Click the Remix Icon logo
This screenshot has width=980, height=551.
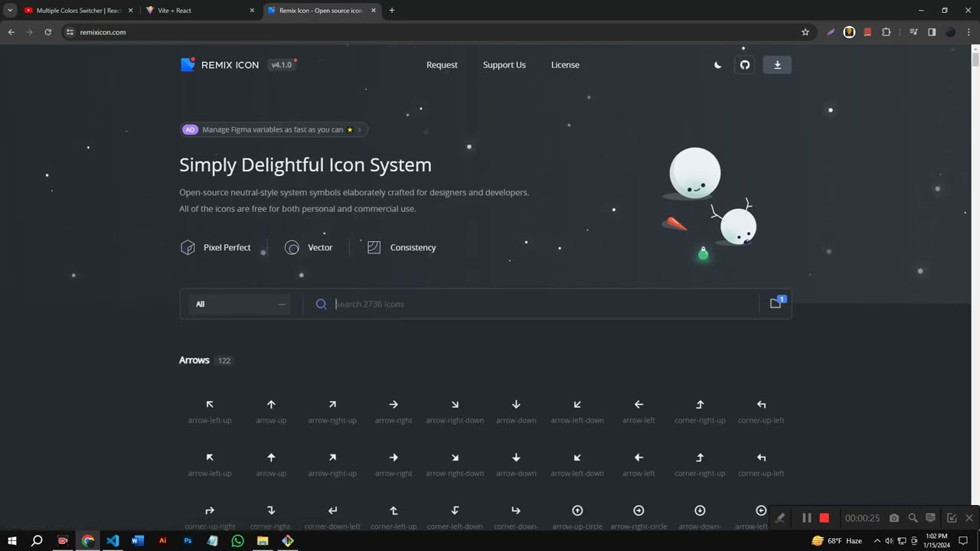pyautogui.click(x=220, y=65)
